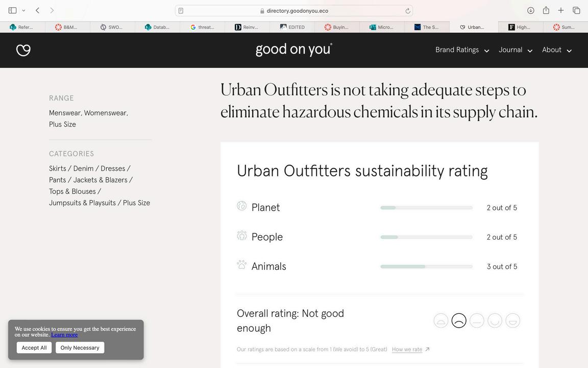
Task: Click the Animals paw icon
Action: tap(242, 265)
